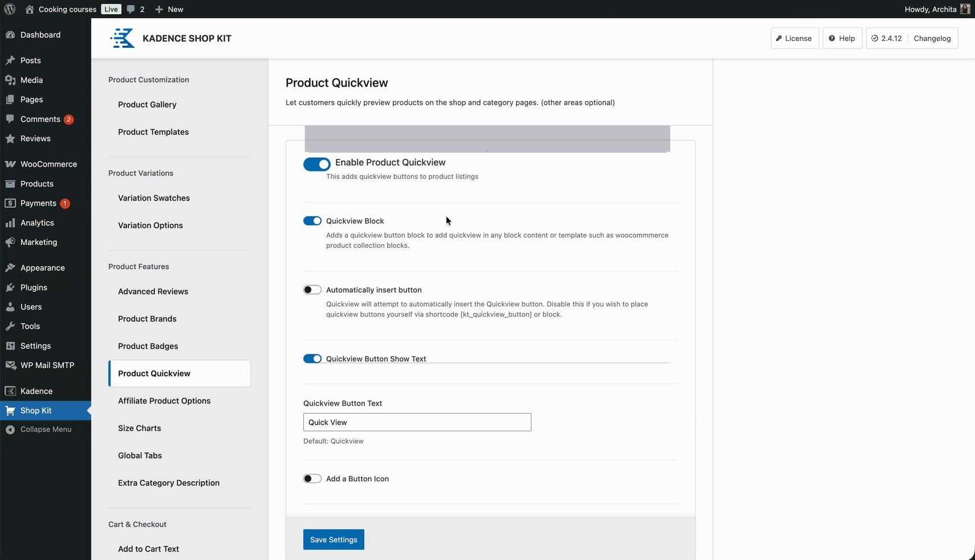Screen dimensions: 975x560
Task: Click the WooCommerce icon
Action: click(x=10, y=164)
